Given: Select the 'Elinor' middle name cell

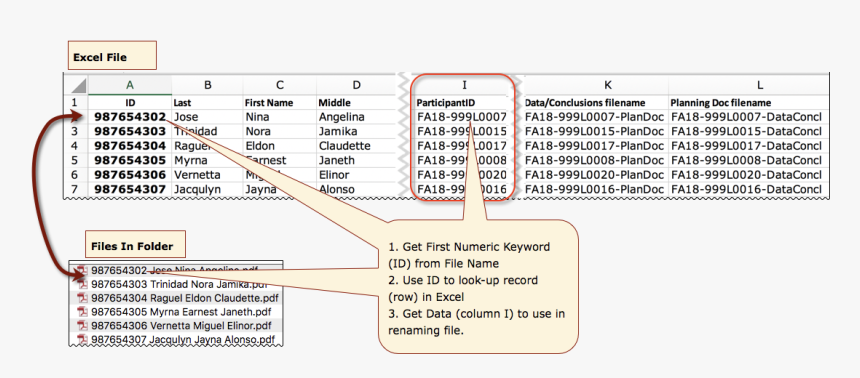Looking at the screenshot, I should point(357,175).
